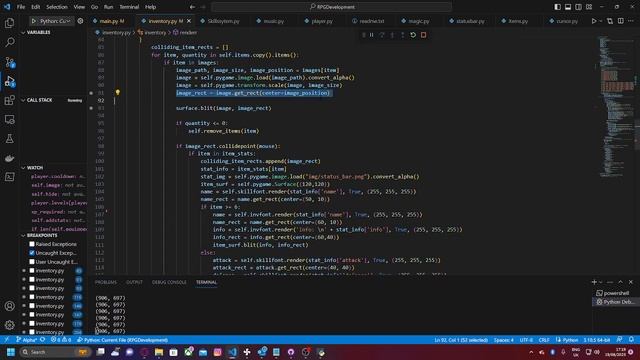Viewport: 640px width, 360px height.
Task: Switch to the PROBLEMS panel tab
Action: pyautogui.click(x=106, y=282)
